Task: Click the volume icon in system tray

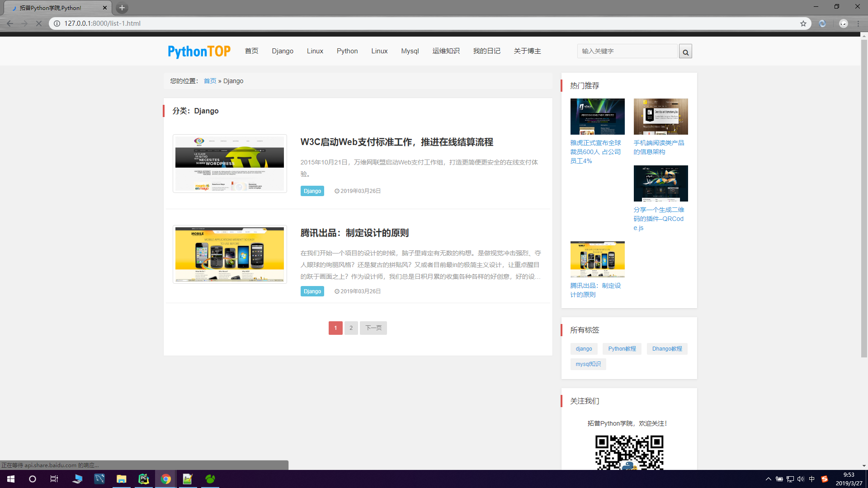Action: [801, 479]
